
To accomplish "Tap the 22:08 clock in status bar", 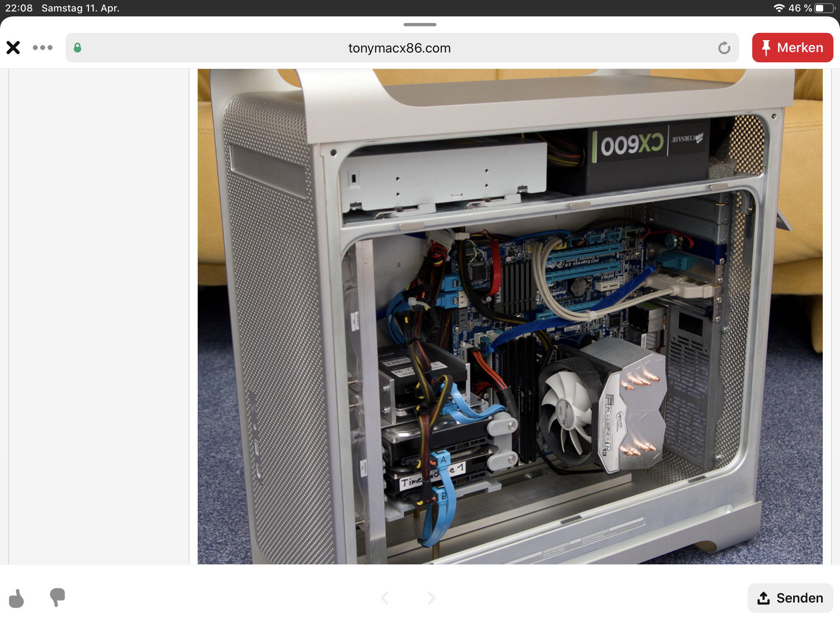I will pos(19,8).
